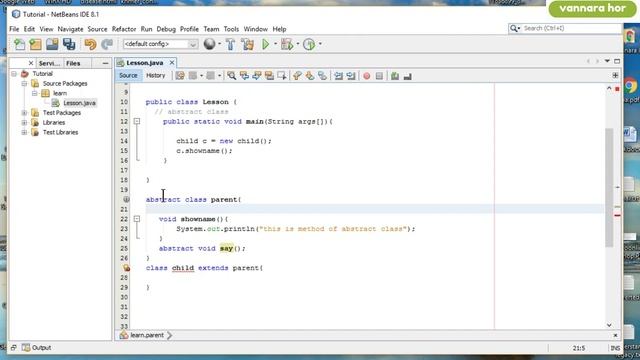Click the New Project toolbar icon
Image resolution: width=640 pixels, height=360 pixels.
pyautogui.click(x=36, y=44)
